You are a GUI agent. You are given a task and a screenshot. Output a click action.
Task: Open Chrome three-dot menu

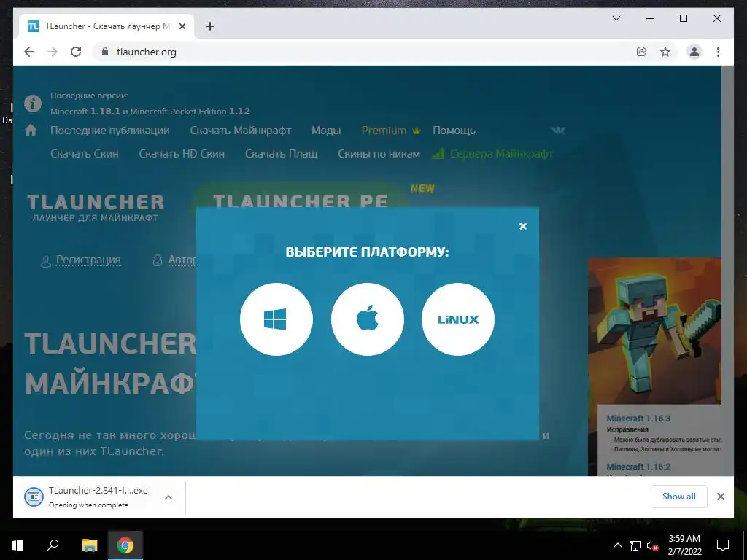[718, 52]
